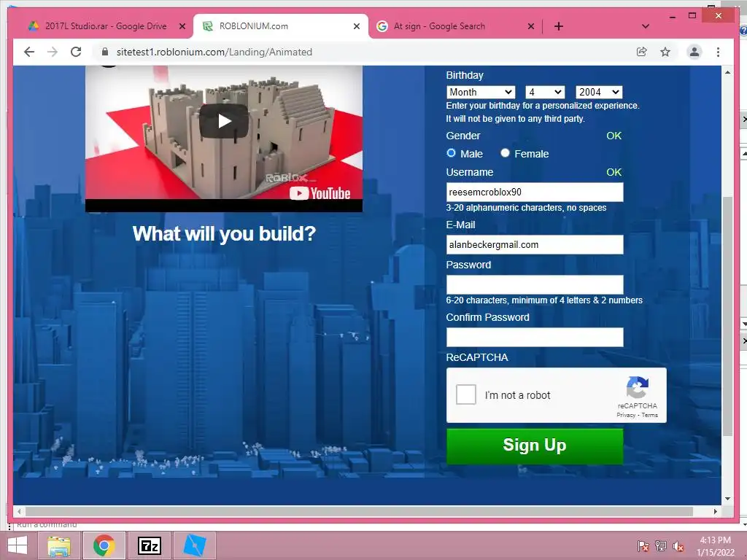Click the Confirm Password field
The width and height of the screenshot is (747, 560).
[535, 337]
